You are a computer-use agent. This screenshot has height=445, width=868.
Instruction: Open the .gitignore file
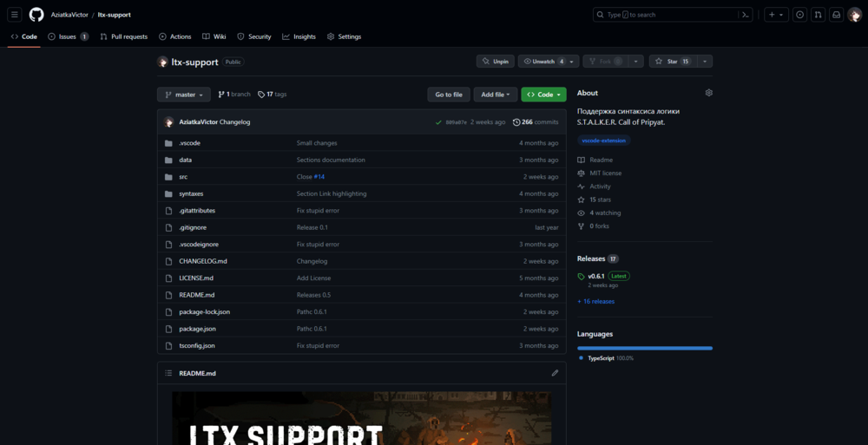pyautogui.click(x=193, y=227)
